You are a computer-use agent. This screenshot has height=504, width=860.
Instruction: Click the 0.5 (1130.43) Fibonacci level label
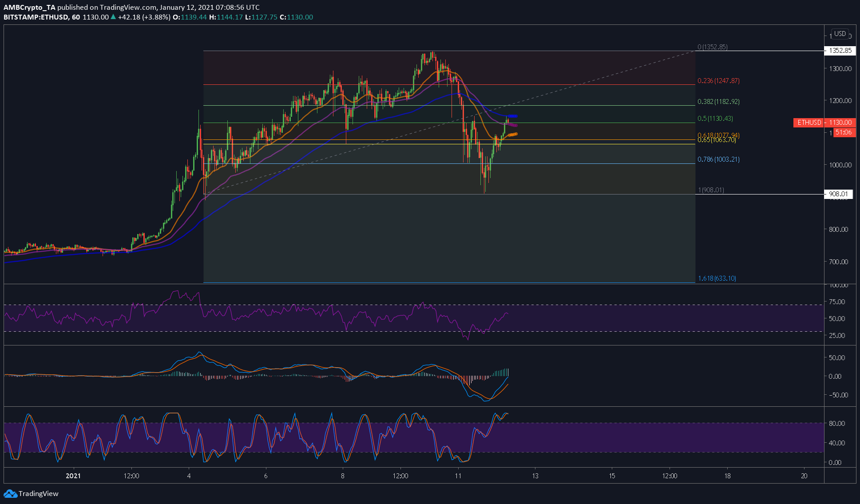pyautogui.click(x=715, y=119)
